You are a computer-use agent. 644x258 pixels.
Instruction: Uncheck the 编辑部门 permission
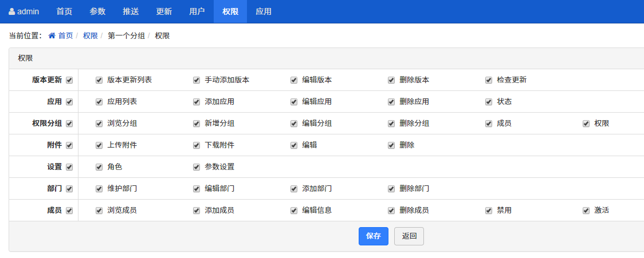(197, 189)
